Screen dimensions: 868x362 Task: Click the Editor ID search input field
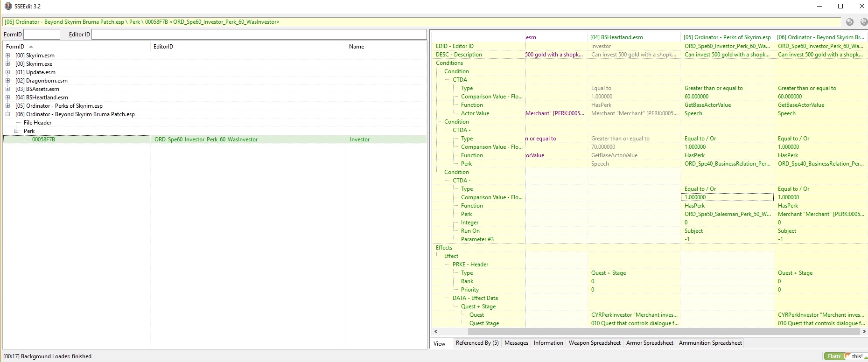coord(259,35)
